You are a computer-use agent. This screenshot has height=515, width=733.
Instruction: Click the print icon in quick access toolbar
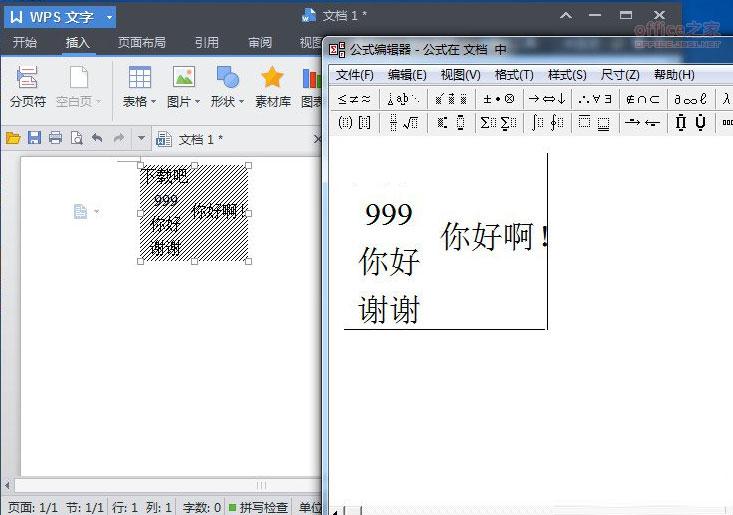coord(55,138)
